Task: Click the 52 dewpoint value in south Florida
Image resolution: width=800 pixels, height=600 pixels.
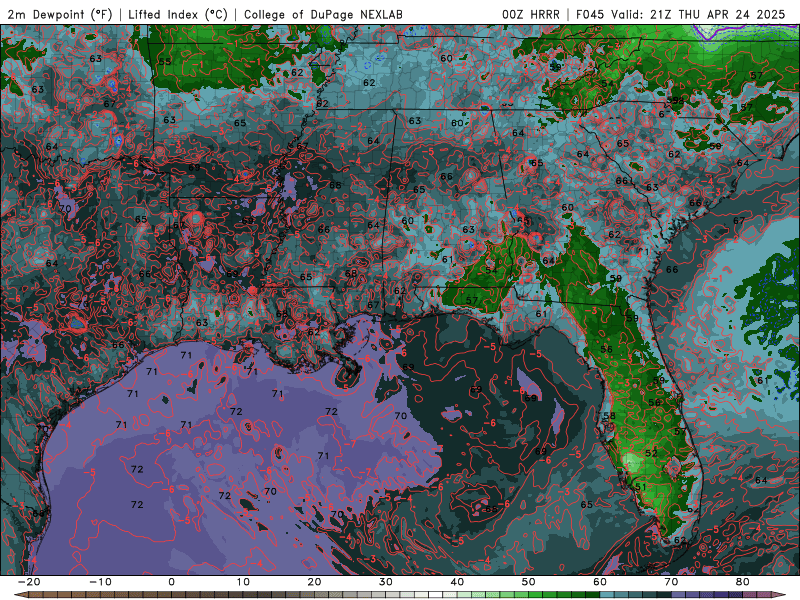Action: point(651,453)
